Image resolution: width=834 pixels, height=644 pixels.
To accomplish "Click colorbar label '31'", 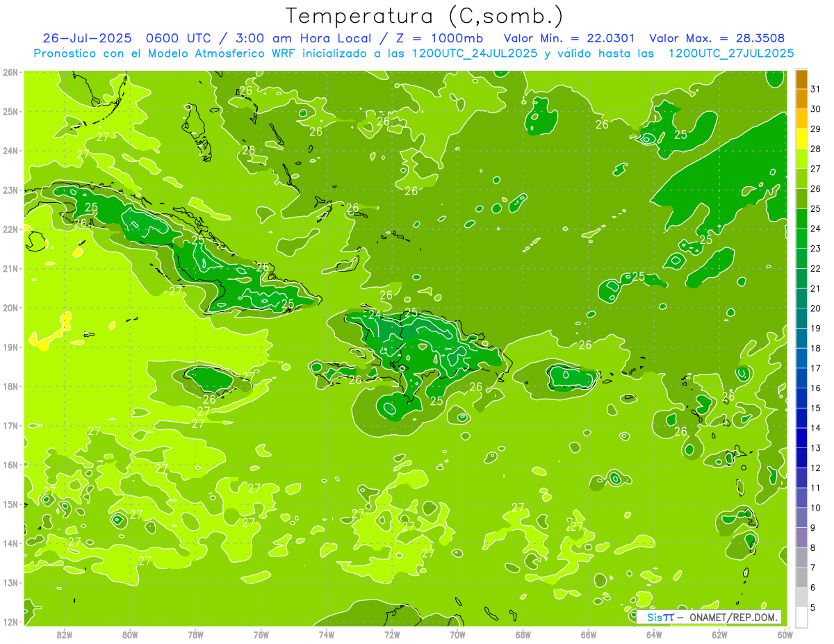I will (815, 90).
